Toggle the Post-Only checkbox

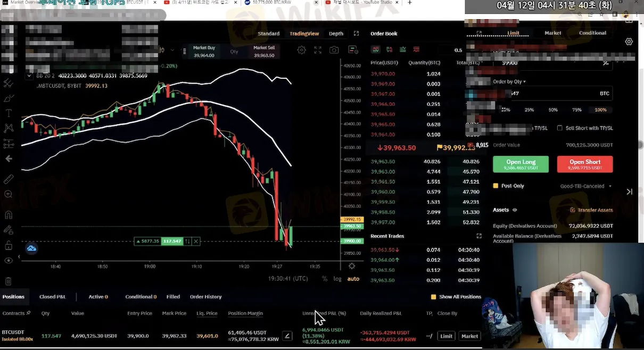(x=496, y=186)
